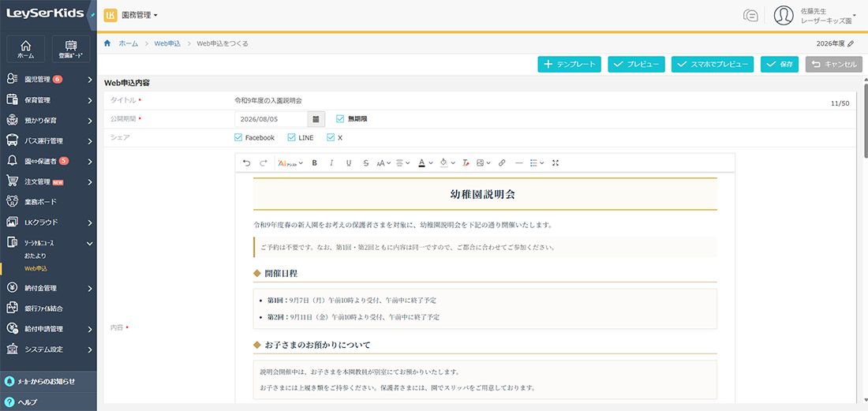Open the ヘルプ help page
This screenshot has width=868, height=411.
tap(48, 402)
